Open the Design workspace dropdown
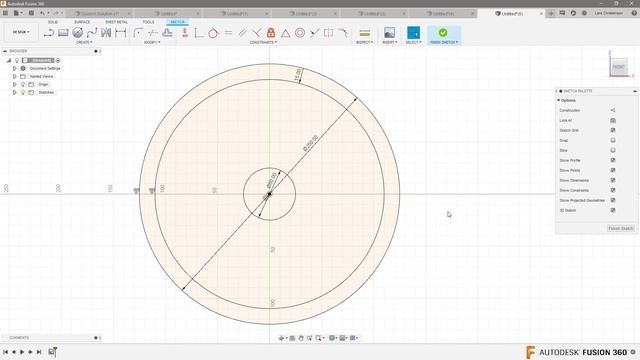640x360 pixels. coord(21,32)
